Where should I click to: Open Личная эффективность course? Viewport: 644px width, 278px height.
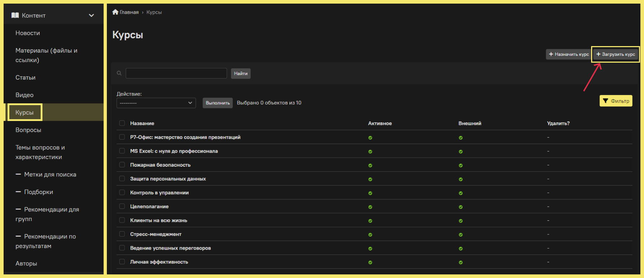pyautogui.click(x=159, y=262)
